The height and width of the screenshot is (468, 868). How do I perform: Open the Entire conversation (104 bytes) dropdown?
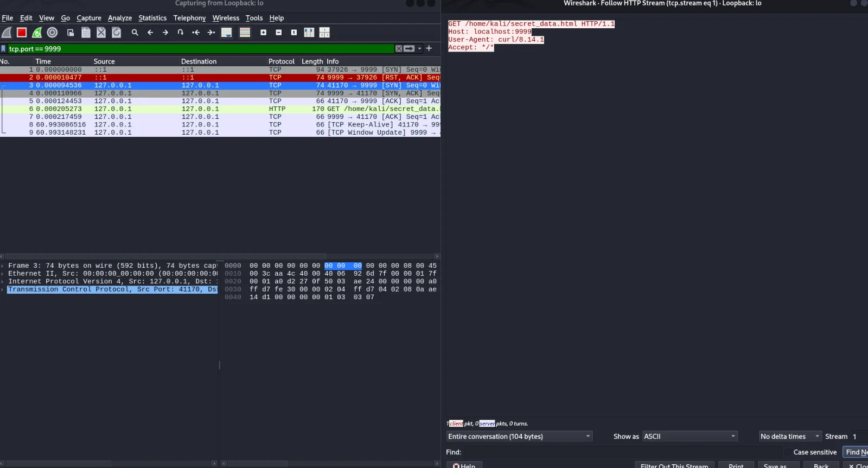519,437
